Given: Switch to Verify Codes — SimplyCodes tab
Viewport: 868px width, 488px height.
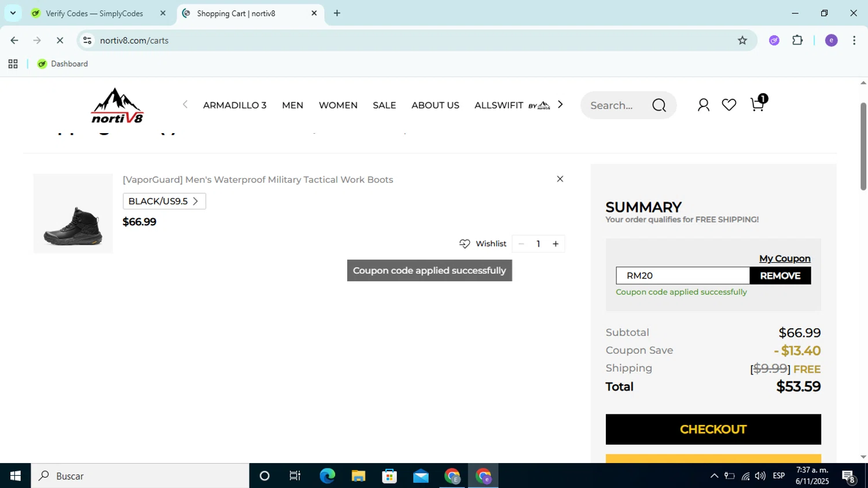Looking at the screenshot, I should tap(94, 13).
